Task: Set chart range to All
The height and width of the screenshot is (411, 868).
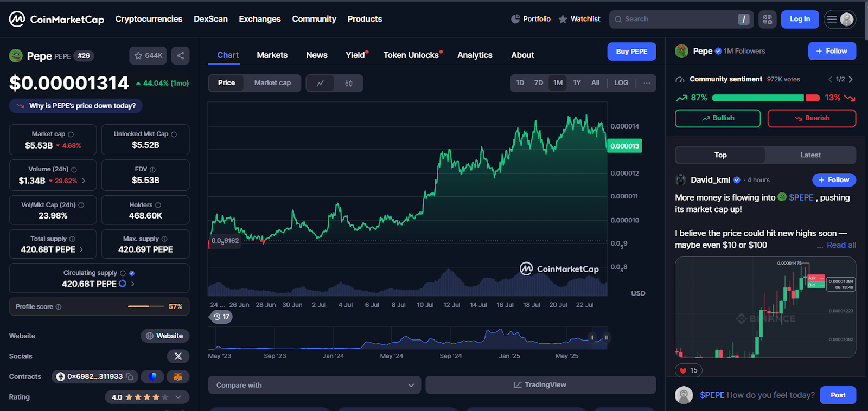Action: 595,83
